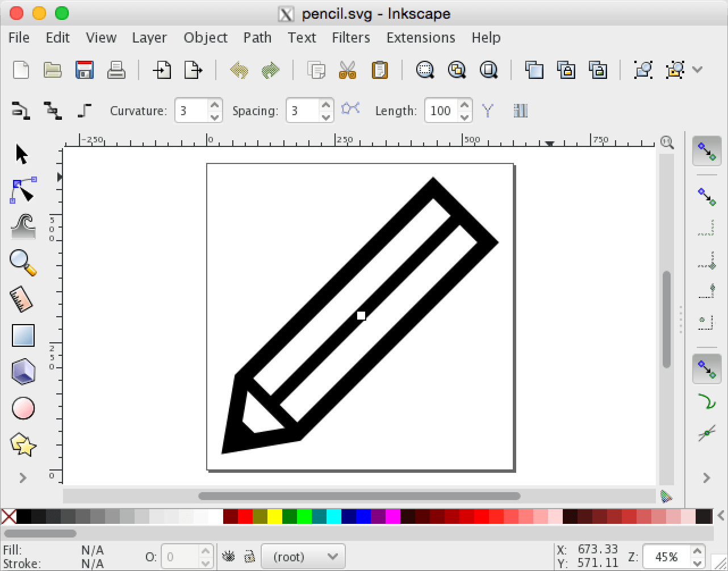Open the layer selection dropdown showing (root)
The width and height of the screenshot is (728, 571).
[303, 556]
